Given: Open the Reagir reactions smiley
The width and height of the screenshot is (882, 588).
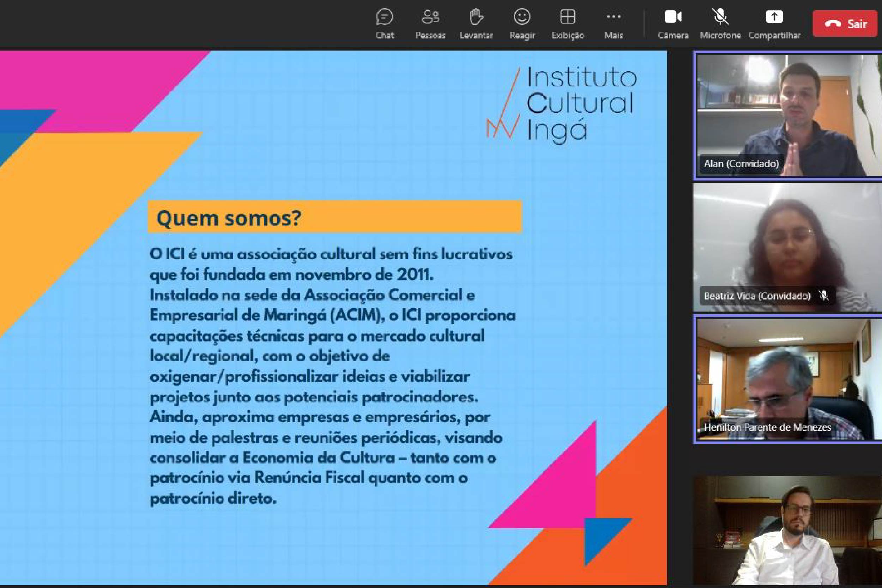Looking at the screenshot, I should (522, 17).
